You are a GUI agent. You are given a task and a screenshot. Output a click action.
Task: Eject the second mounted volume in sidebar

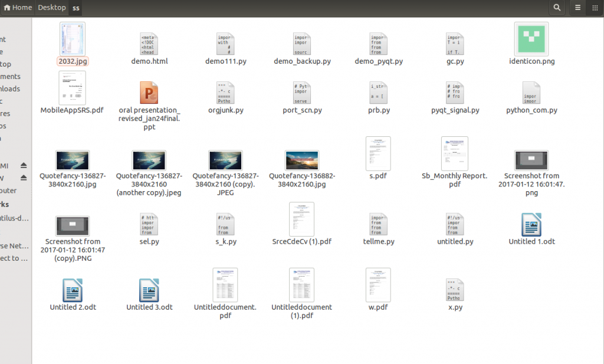[x=24, y=178]
